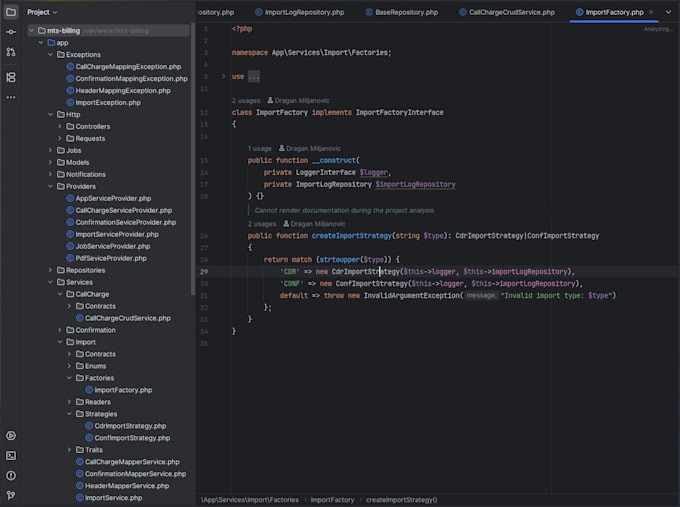Open CallChargeCrudService.php in project tree

pos(123,318)
